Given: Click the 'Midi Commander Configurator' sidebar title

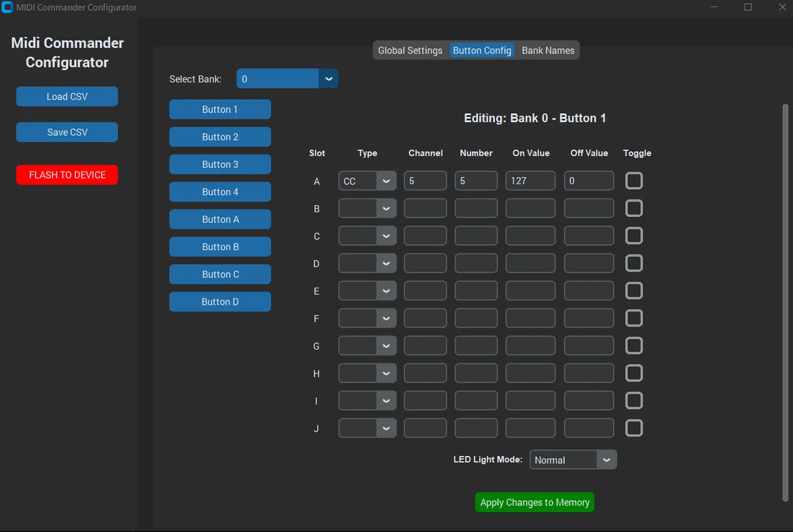Looking at the screenshot, I should [67, 53].
